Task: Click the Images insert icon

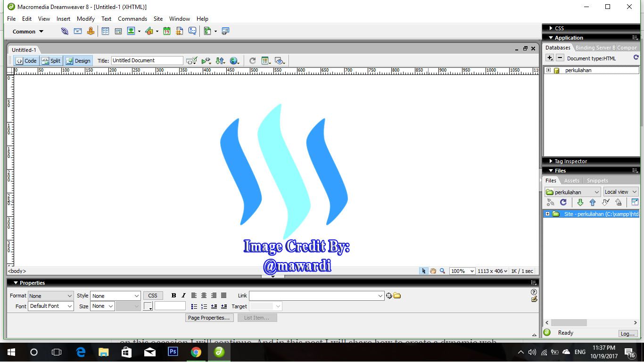Action: 131,31
